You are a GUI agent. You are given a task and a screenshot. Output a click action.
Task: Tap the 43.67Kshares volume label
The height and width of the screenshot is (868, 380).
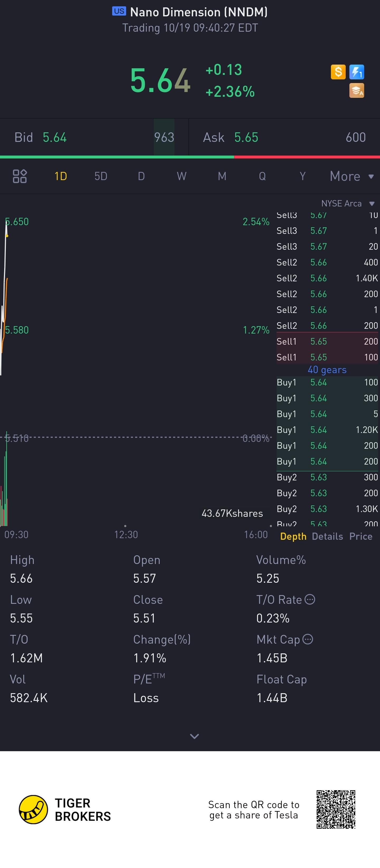pos(232,513)
